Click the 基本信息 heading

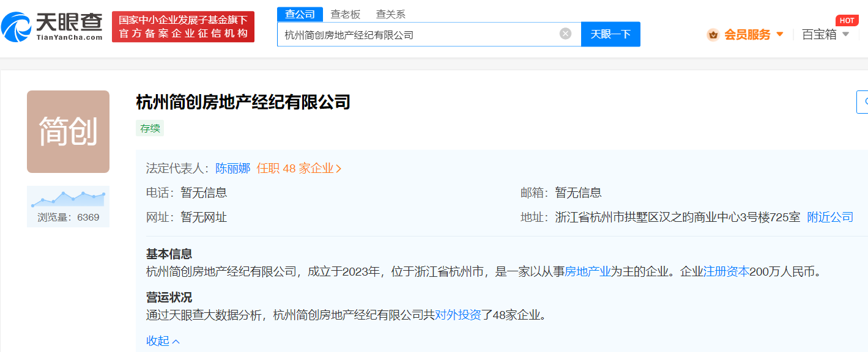point(169,254)
